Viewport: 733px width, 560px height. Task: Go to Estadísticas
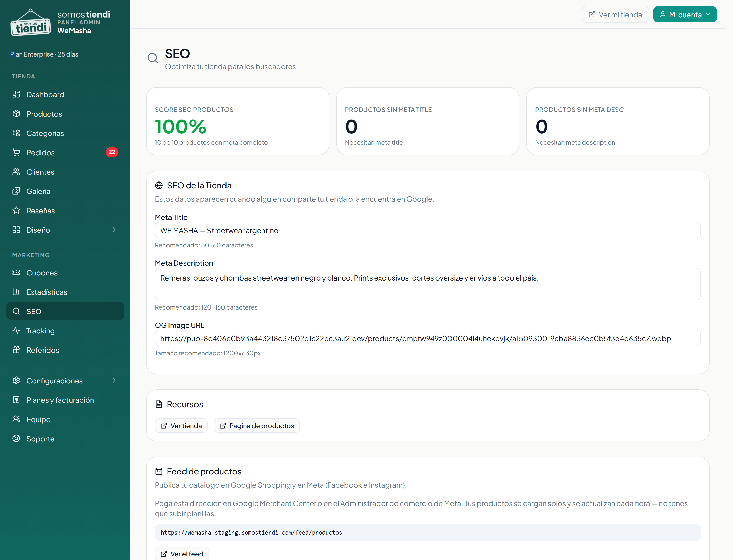pos(65,292)
